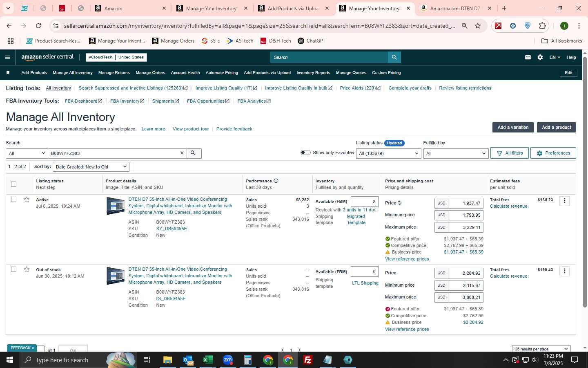Screen dimensions: 588x368
Task: Click the maximum price field showing 3,808.21
Action: 465,297
